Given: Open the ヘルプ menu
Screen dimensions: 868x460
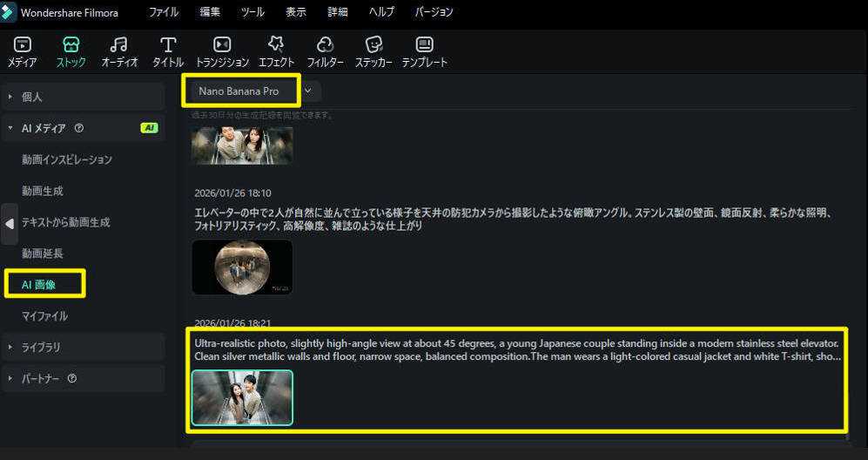Looking at the screenshot, I should point(381,11).
